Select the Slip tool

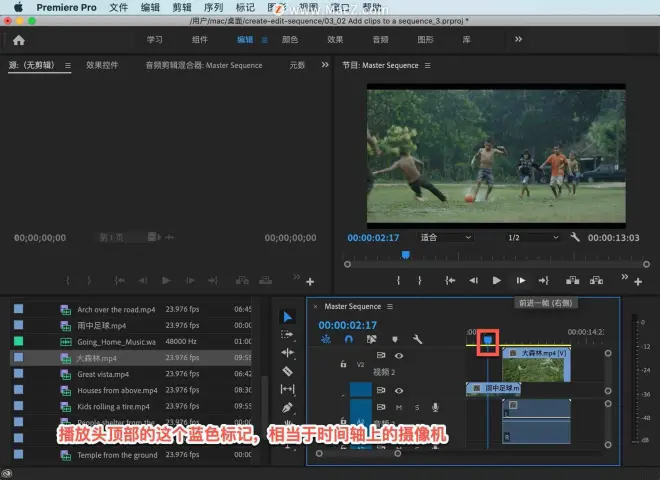coord(287,389)
